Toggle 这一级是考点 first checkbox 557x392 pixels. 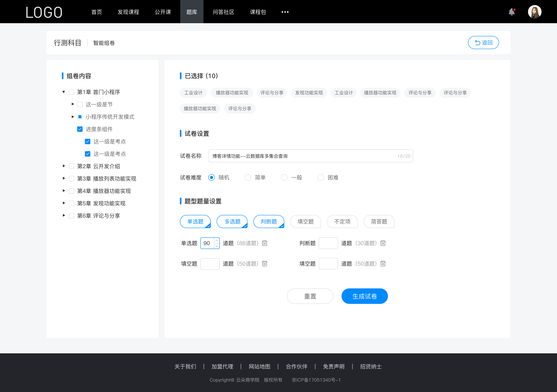pos(87,141)
